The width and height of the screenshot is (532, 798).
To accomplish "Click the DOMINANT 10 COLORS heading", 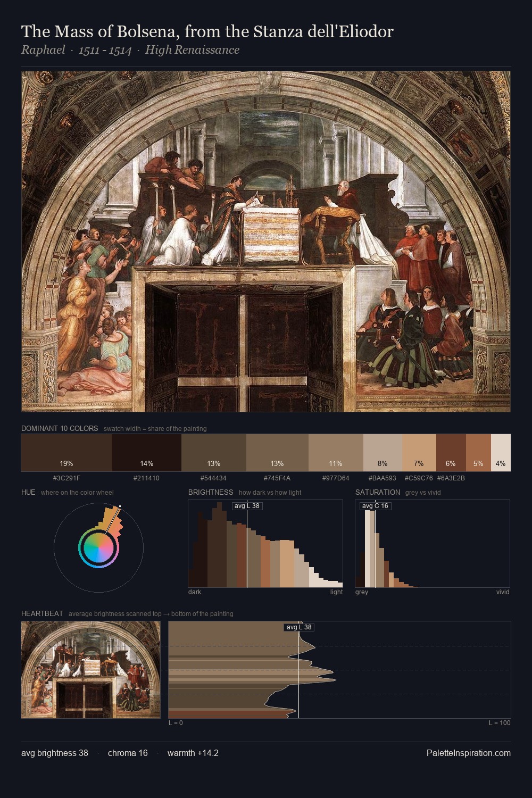I will click(60, 428).
